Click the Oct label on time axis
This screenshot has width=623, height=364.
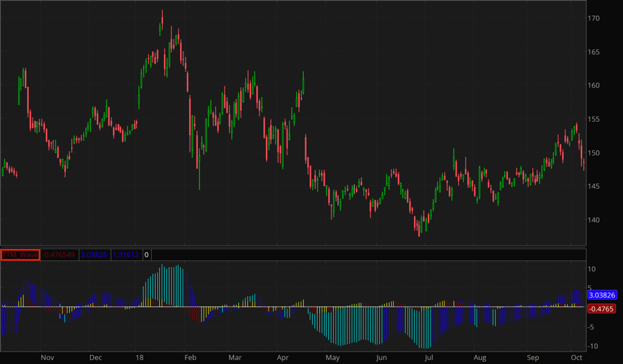(576, 358)
